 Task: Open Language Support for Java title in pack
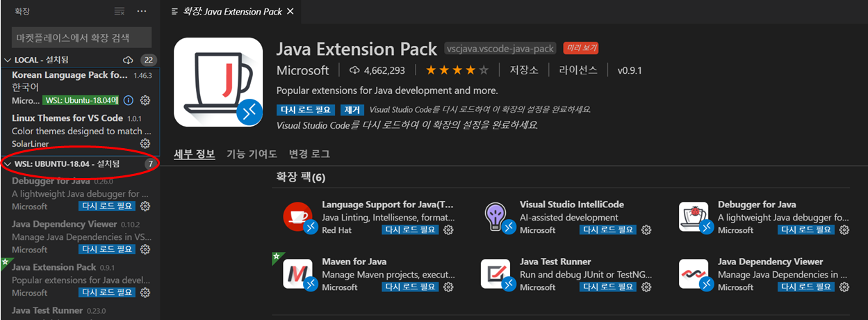(x=388, y=205)
